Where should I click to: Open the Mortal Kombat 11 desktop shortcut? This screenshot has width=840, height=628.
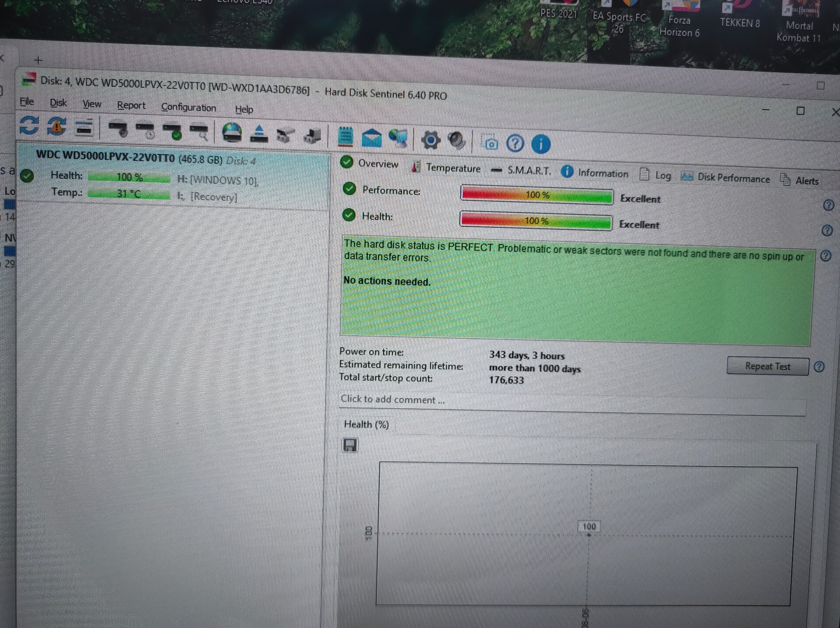(798, 22)
